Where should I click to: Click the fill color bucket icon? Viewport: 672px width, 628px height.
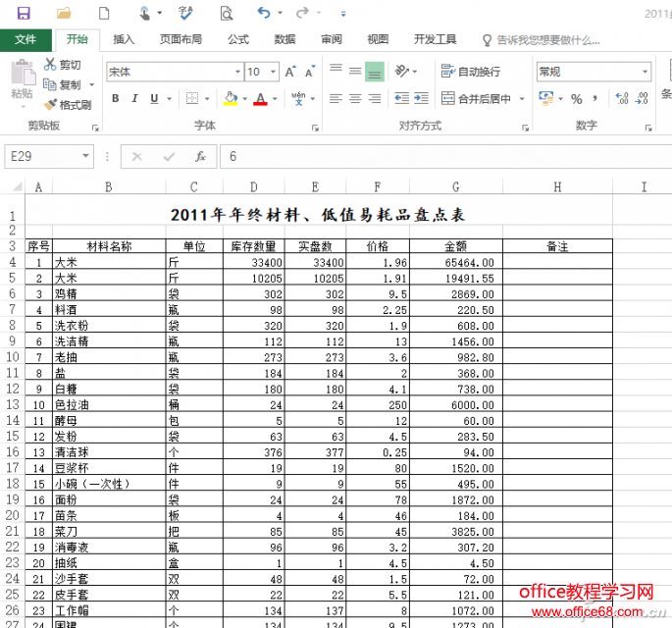231,98
